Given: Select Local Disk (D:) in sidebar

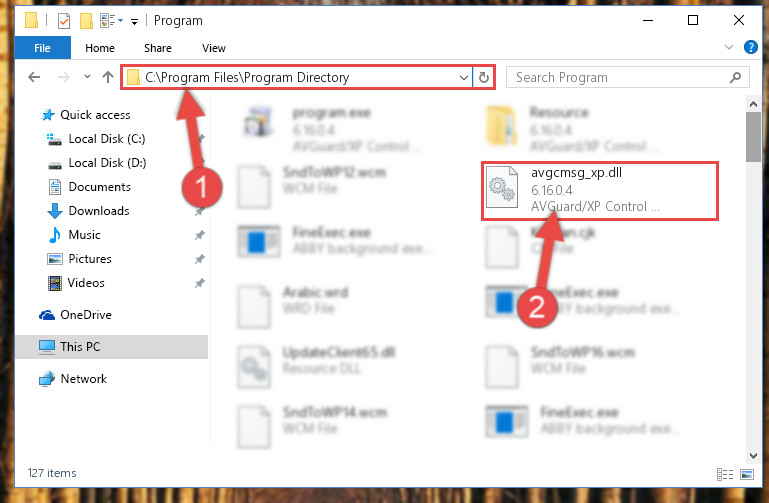Looking at the screenshot, I should click(x=107, y=163).
